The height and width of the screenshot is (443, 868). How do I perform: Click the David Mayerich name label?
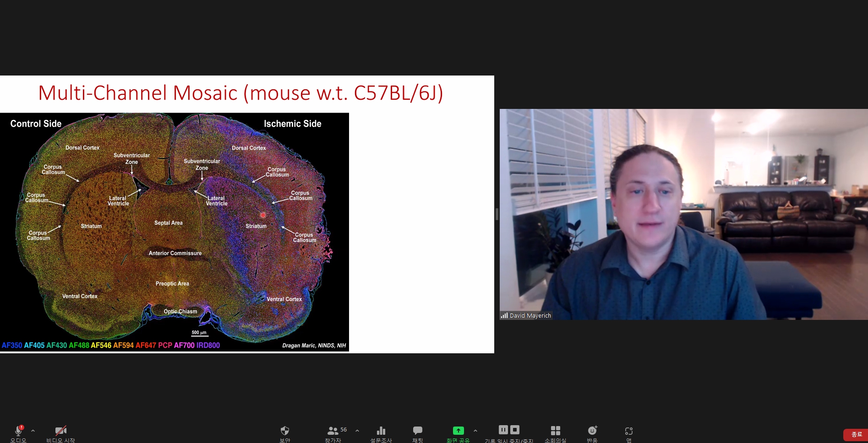[530, 316]
